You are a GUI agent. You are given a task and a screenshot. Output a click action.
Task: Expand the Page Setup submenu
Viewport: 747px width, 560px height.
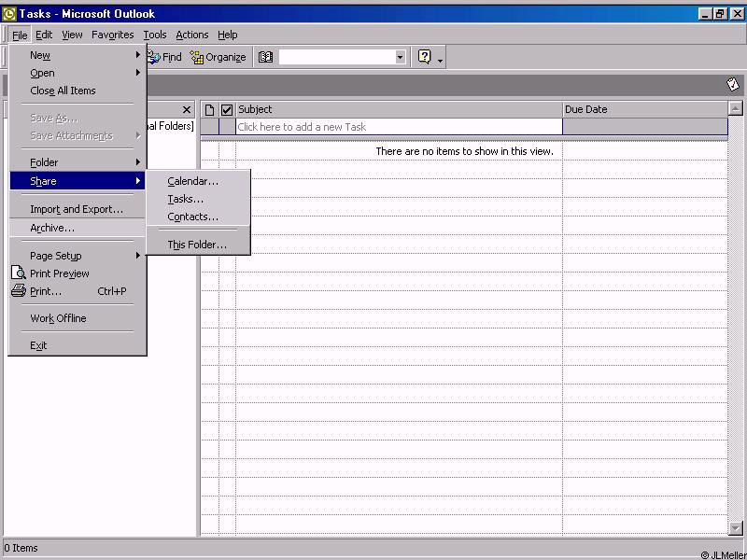pyautogui.click(x=56, y=256)
